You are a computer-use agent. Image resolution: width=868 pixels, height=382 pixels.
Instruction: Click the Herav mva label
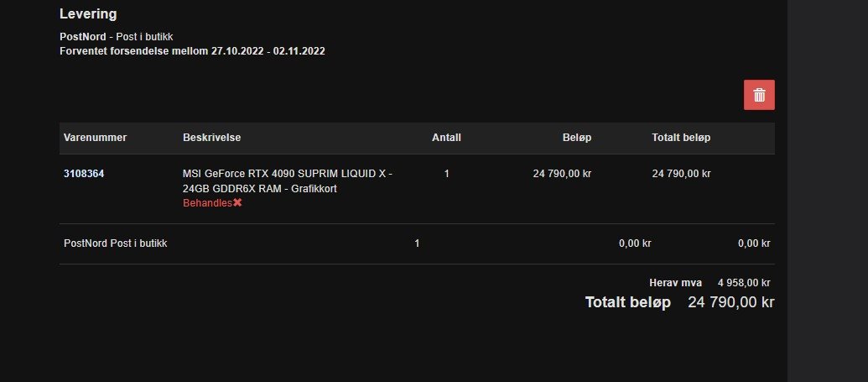pos(675,283)
